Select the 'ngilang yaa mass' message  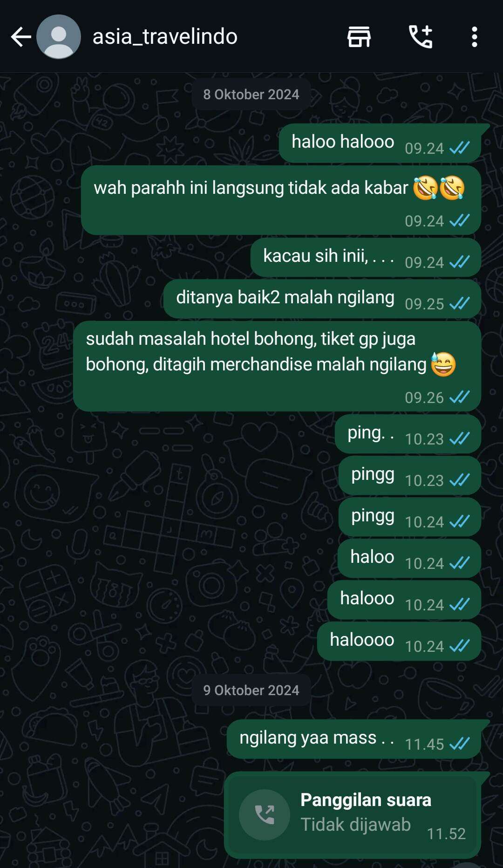[354, 739]
